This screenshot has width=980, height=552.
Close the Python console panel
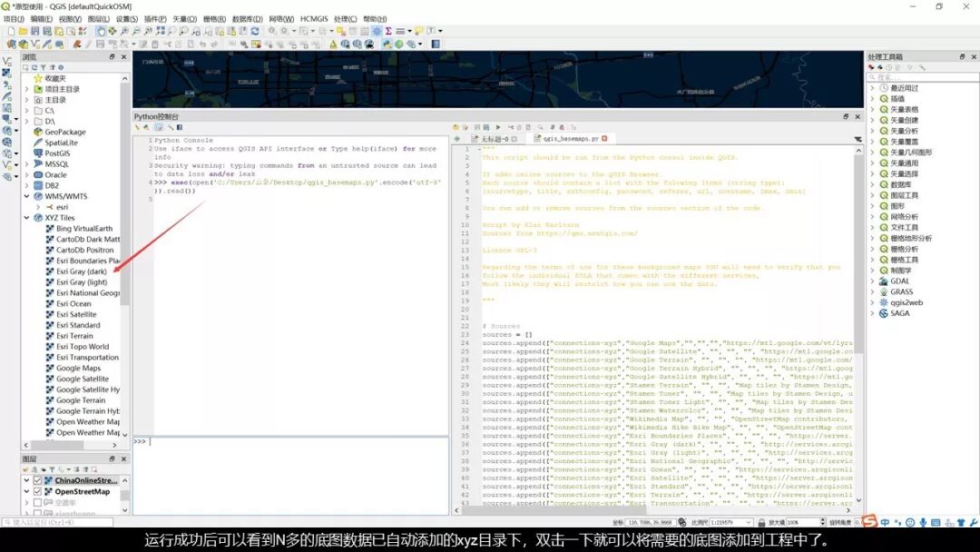pos(857,117)
